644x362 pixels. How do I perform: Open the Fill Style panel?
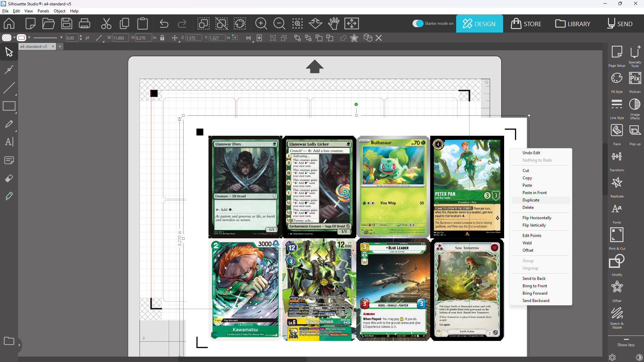click(x=617, y=82)
